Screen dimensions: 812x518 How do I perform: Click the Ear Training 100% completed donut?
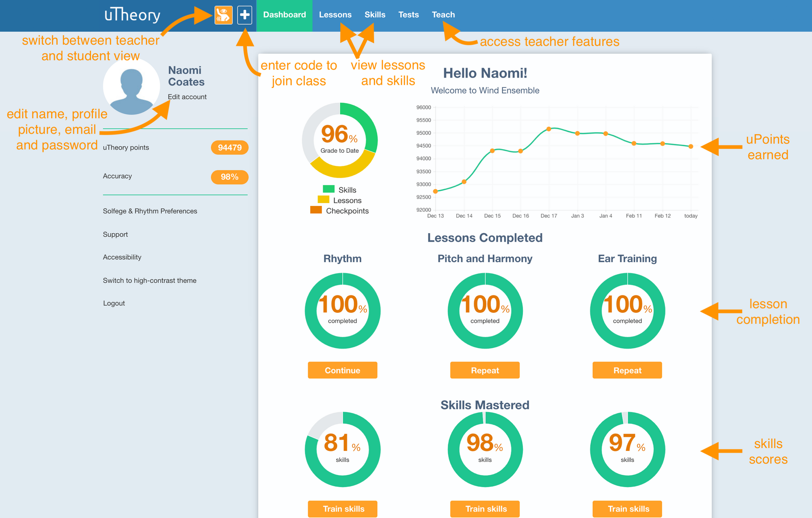(627, 311)
